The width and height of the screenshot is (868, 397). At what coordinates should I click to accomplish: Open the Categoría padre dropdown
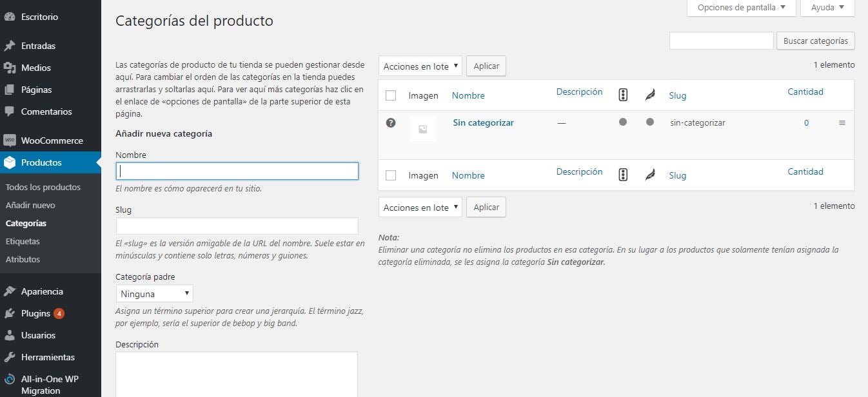pos(154,293)
